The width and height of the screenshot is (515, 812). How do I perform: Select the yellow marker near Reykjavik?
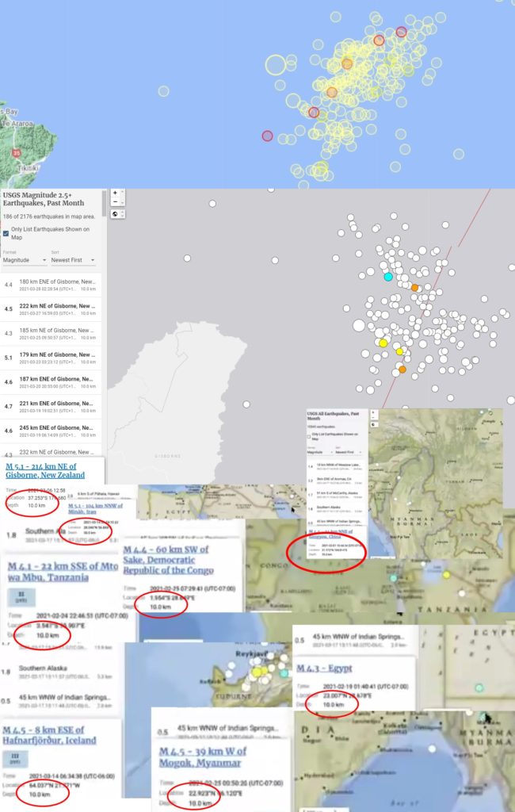(257, 672)
